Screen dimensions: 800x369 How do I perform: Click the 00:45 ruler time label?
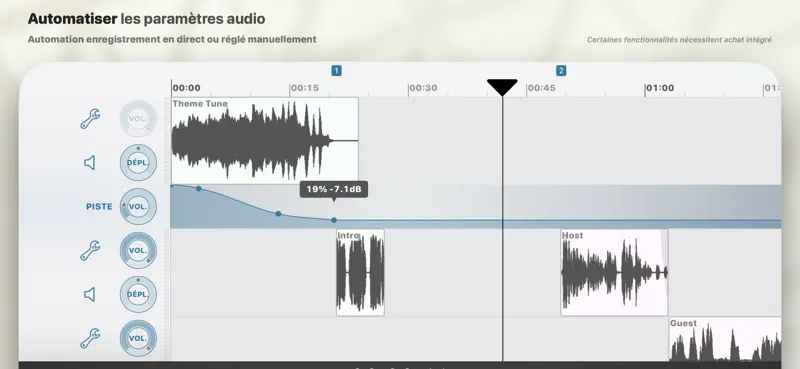point(541,88)
